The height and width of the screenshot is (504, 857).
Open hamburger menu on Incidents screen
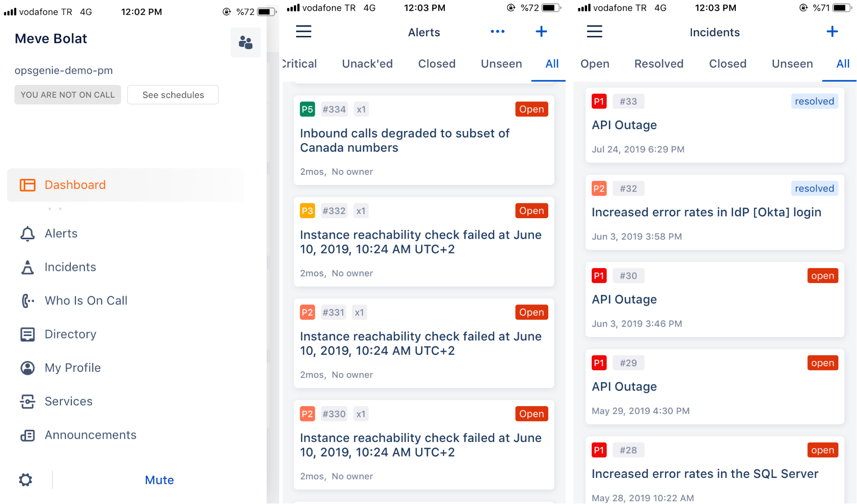(x=594, y=32)
